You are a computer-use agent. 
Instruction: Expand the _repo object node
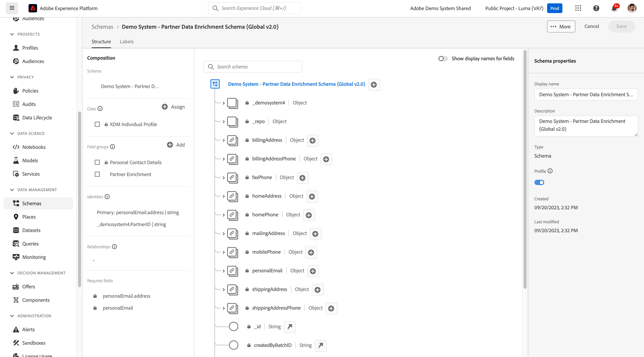tap(223, 122)
